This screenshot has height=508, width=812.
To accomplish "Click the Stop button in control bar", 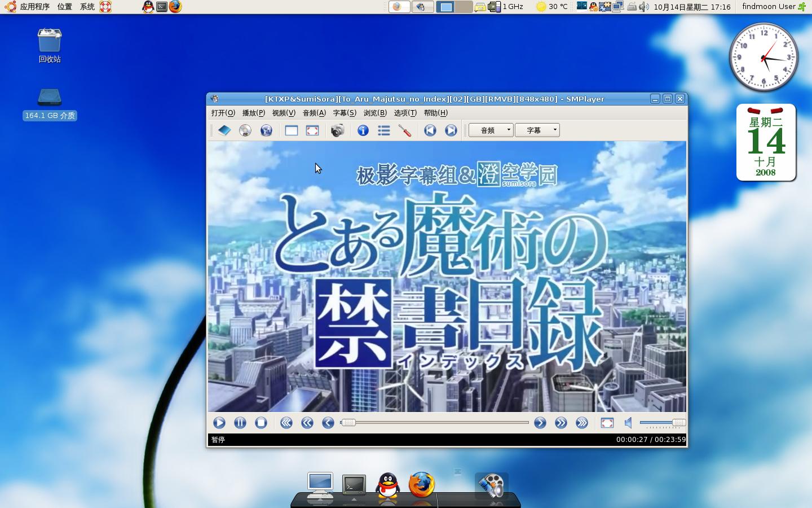I will tap(261, 423).
